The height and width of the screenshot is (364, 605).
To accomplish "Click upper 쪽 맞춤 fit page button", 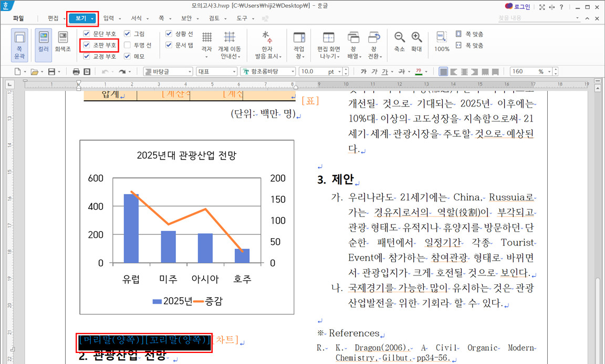I will tap(470, 34).
